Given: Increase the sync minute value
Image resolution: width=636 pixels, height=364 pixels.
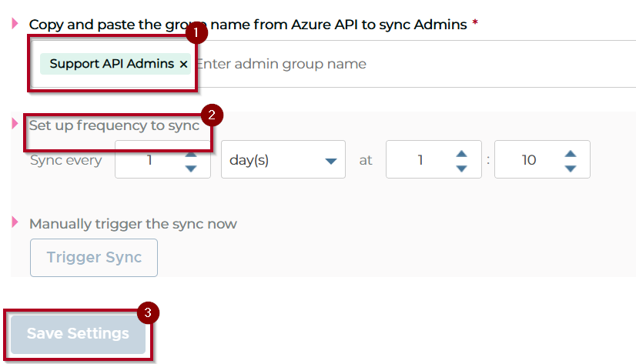Looking at the screenshot, I should (571, 154).
